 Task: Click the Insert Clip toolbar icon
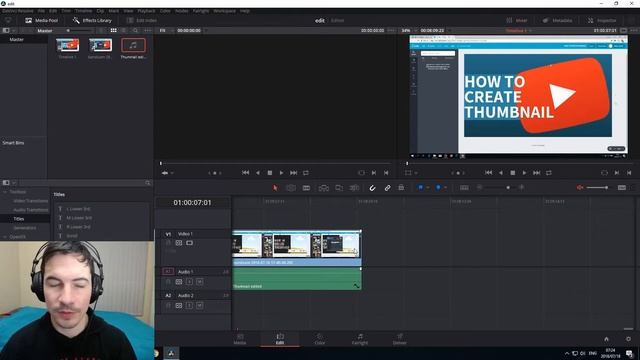tap(324, 188)
